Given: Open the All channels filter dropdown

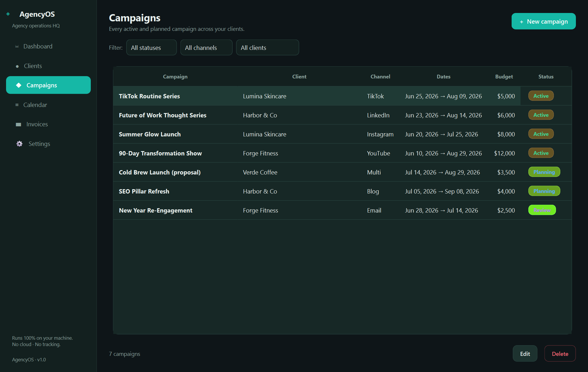Looking at the screenshot, I should (x=206, y=48).
